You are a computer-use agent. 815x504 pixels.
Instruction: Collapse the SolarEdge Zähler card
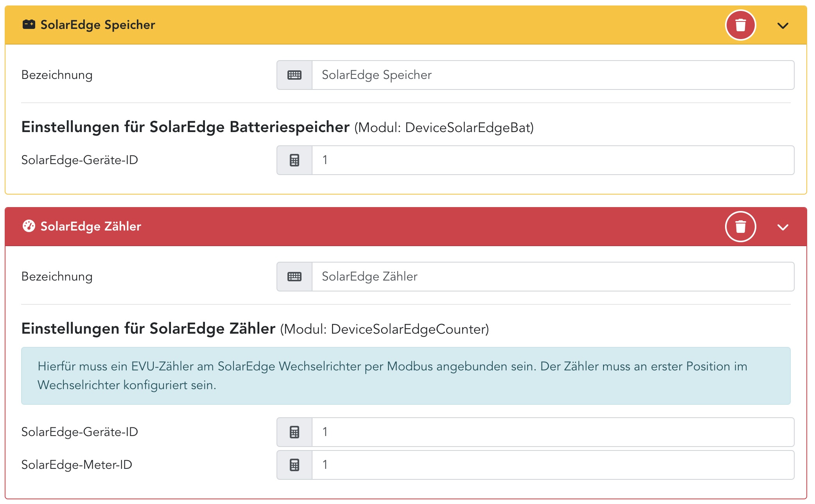tap(783, 227)
